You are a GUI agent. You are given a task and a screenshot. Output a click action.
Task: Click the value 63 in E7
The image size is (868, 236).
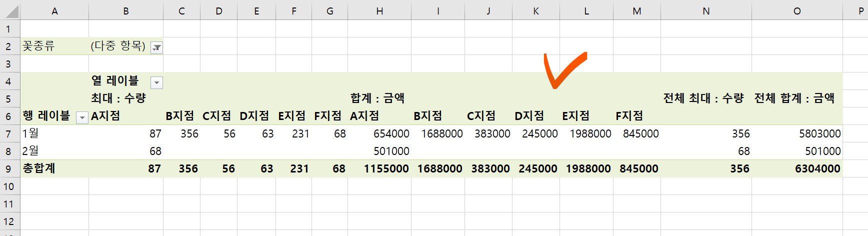[x=268, y=134]
